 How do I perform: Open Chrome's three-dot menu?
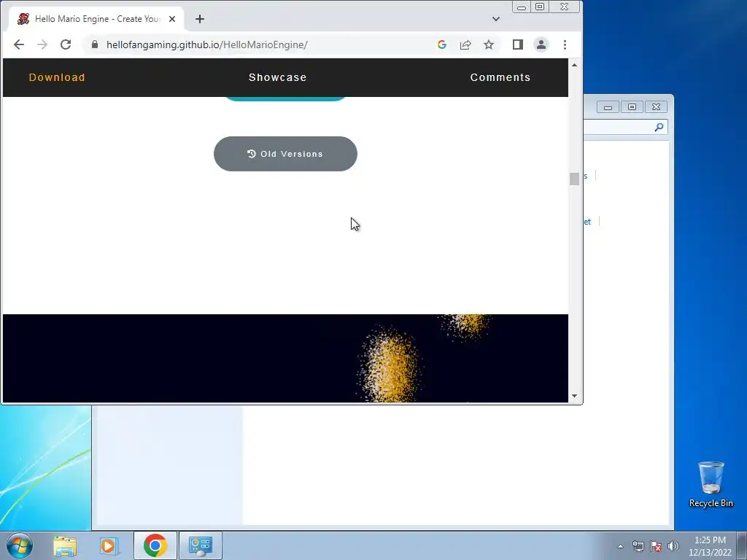pyautogui.click(x=565, y=44)
